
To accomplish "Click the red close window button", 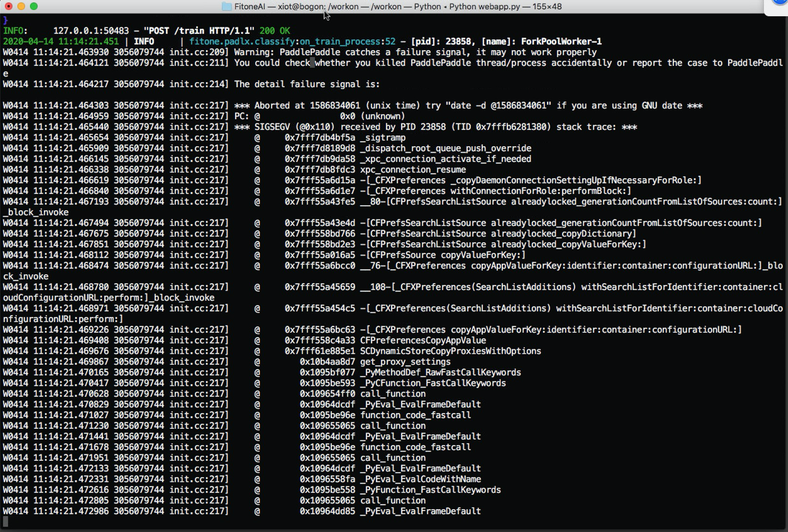I will tap(8, 6).
